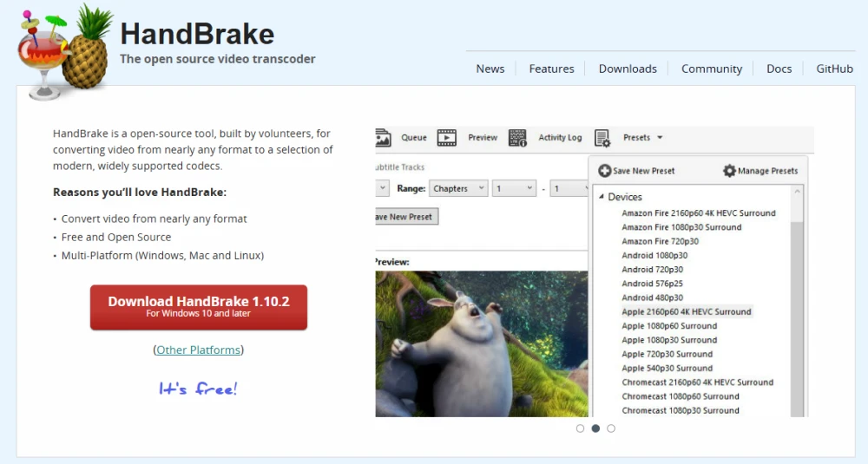Select Apple 2160p60 4K HEVC Surround
Viewport: 868px width, 464px height.
(687, 312)
